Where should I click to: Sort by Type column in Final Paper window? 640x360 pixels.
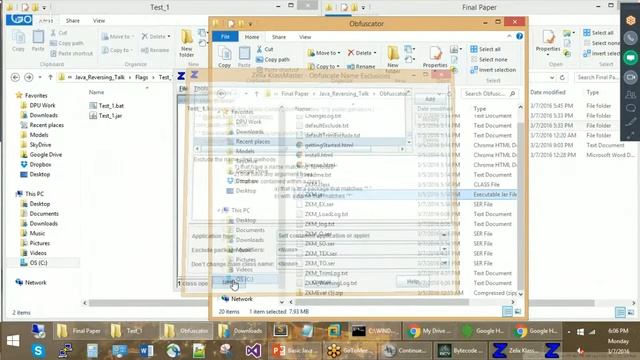592,92
